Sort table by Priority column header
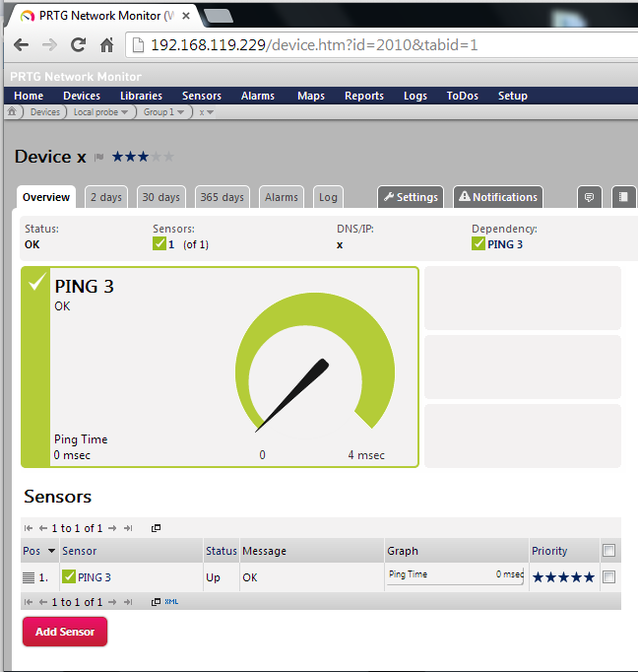 click(x=549, y=551)
